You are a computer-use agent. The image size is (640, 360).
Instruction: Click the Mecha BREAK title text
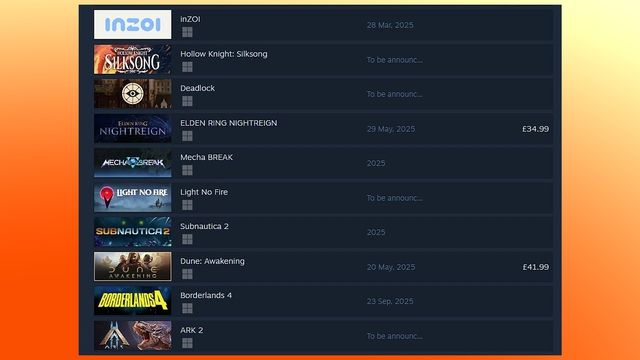(207, 157)
